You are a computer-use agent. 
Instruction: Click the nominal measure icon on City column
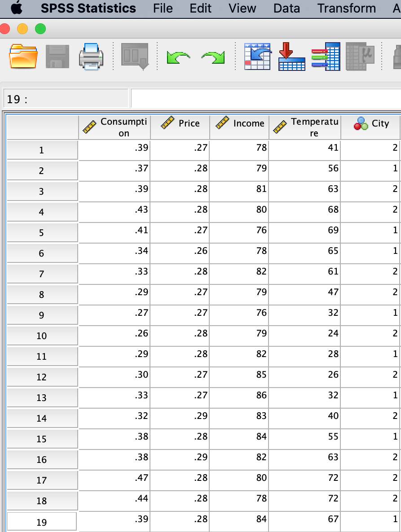tap(359, 124)
